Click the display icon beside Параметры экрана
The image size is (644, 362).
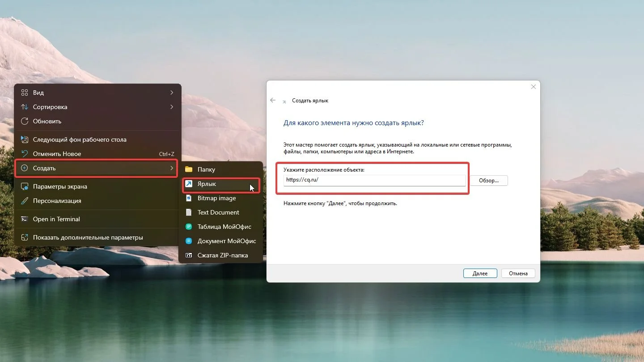25,186
